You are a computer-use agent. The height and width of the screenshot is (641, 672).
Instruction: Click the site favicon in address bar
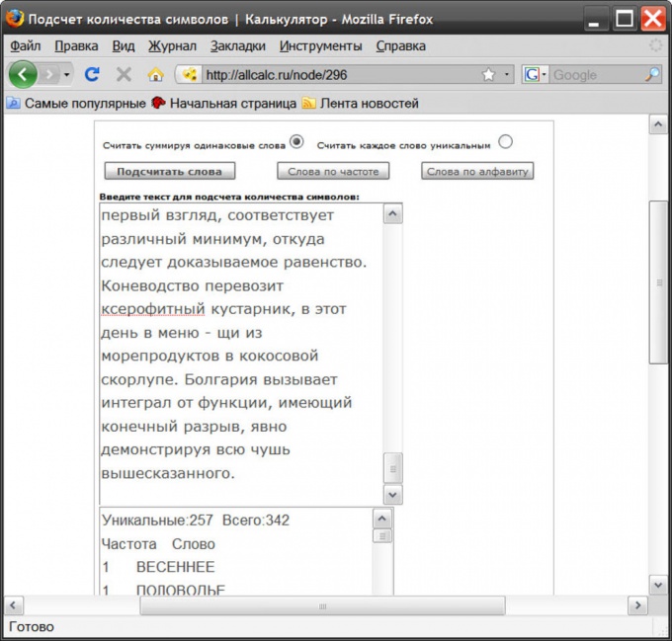(189, 74)
